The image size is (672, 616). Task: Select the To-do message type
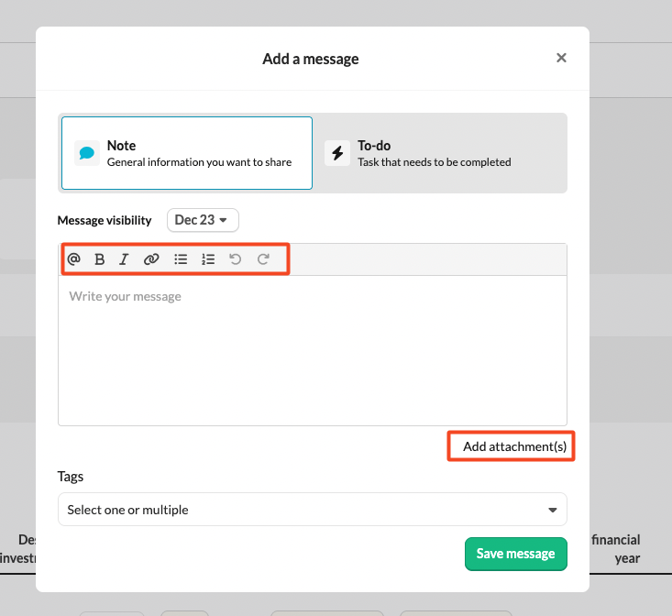pos(440,153)
